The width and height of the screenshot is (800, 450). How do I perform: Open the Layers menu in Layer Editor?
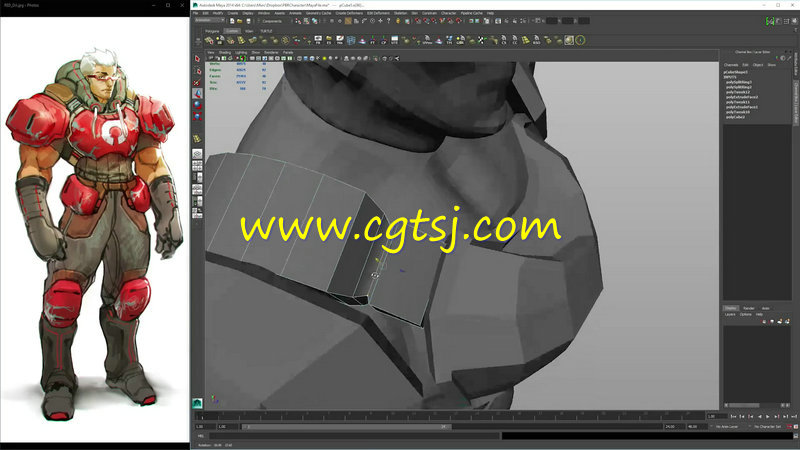click(730, 315)
